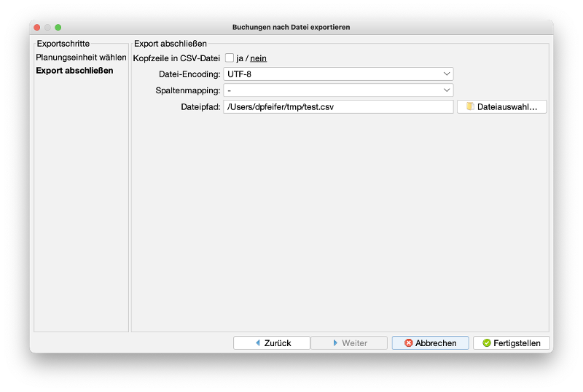Cancel the export via Abbrechen

pyautogui.click(x=430, y=343)
